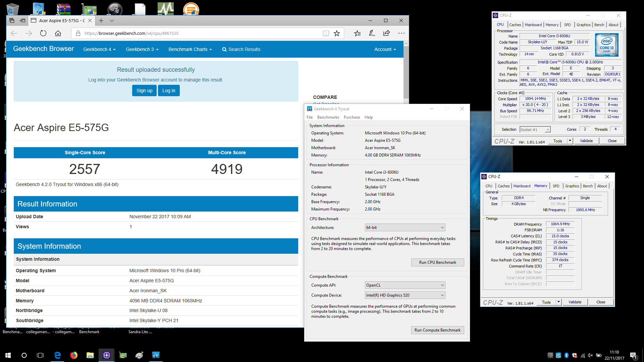Open Cortana search circle on taskbar
644x362 pixels.
24,355
